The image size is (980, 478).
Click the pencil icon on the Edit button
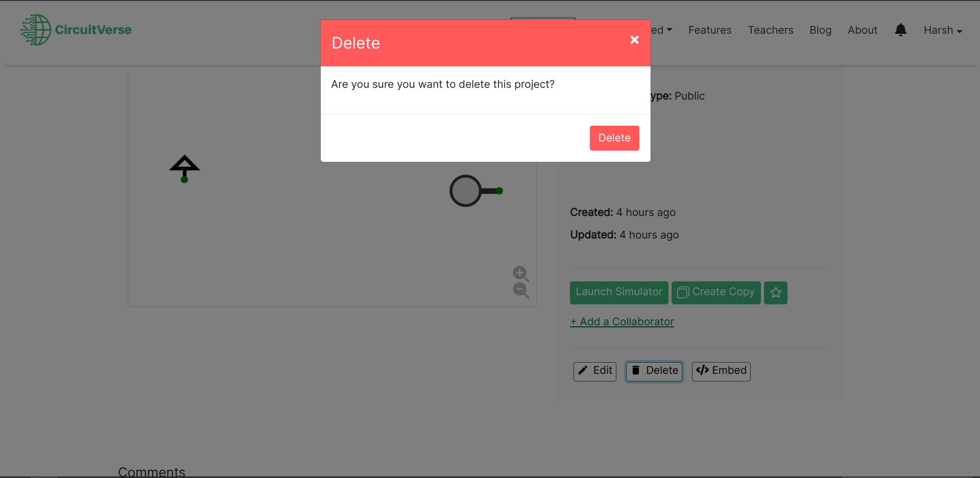[x=584, y=371]
